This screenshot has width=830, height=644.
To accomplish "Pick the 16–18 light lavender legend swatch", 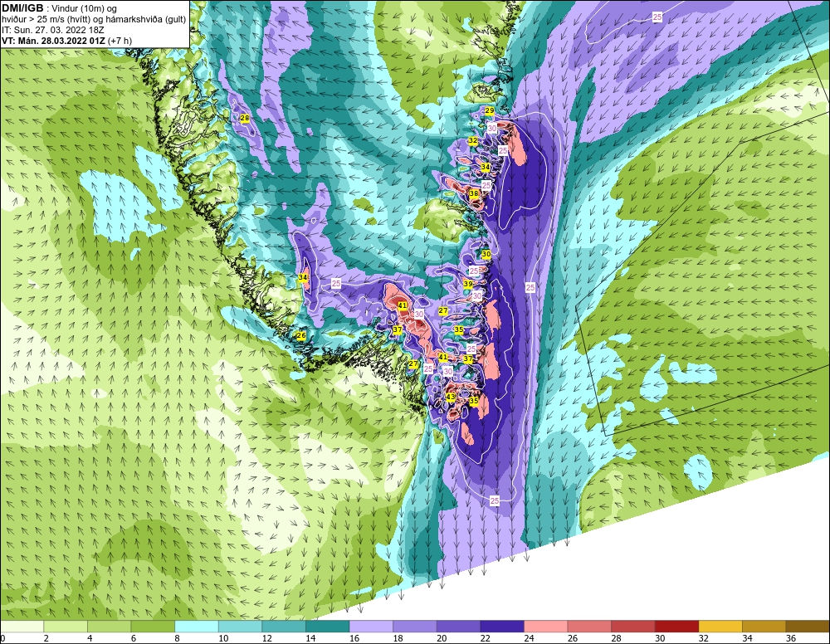I will pos(371,627).
